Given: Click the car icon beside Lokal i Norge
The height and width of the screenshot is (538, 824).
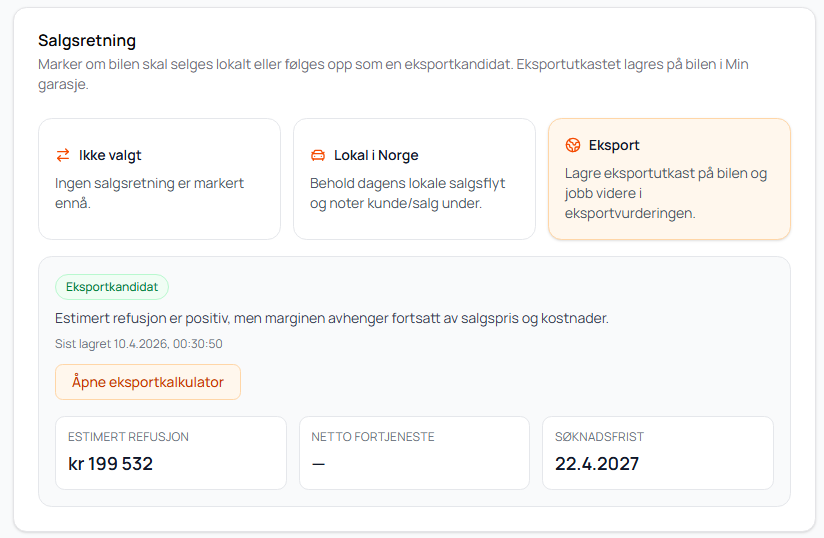Looking at the screenshot, I should (318, 155).
